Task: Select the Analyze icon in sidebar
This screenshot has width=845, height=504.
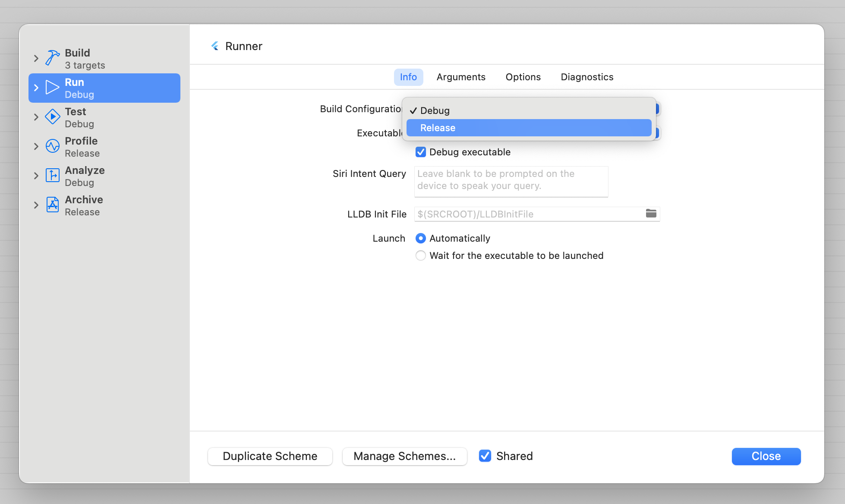Action: pos(52,175)
